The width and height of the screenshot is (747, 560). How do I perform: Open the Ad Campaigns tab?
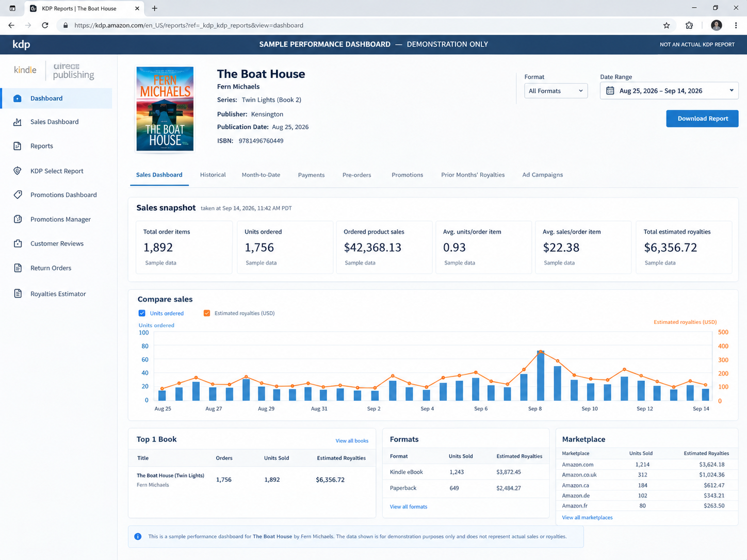point(542,175)
